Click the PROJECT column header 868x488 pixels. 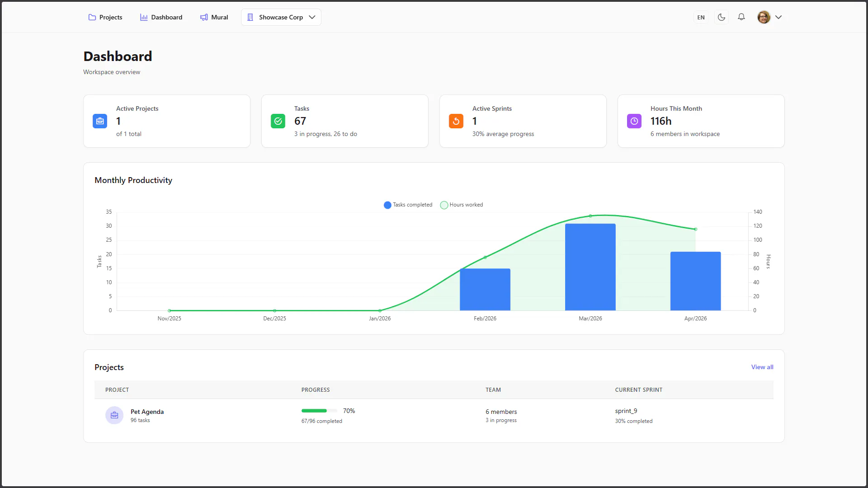coord(117,389)
